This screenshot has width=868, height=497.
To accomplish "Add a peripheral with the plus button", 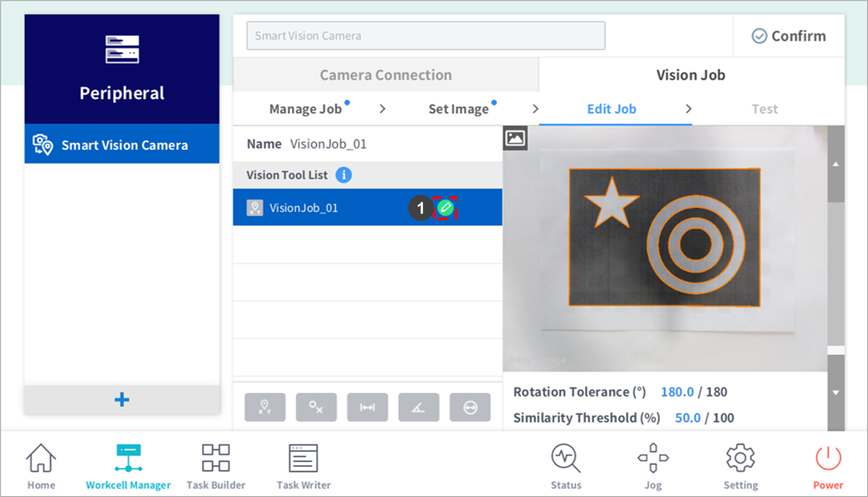I will coord(122,400).
